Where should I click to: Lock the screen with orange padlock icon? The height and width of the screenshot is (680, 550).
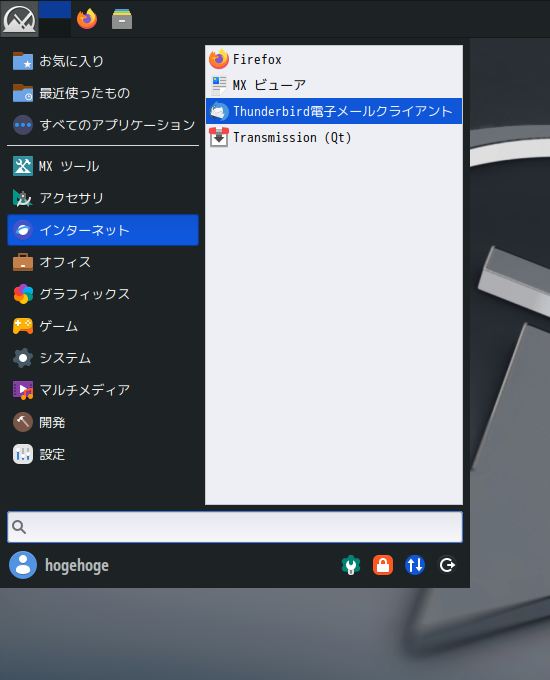click(x=383, y=565)
